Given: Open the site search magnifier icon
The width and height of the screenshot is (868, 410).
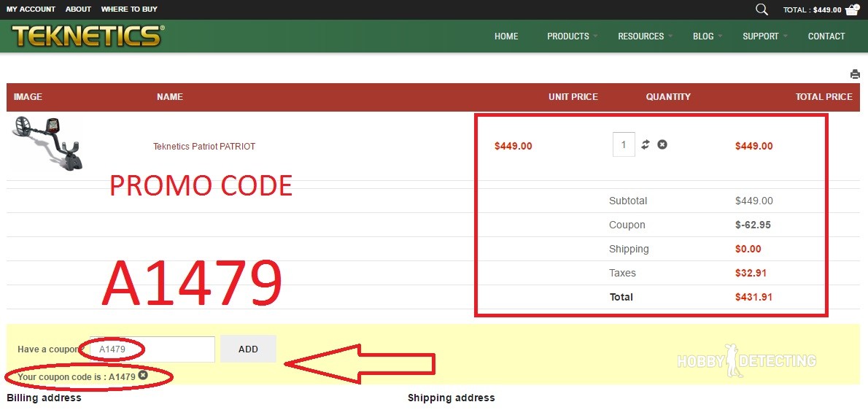Looking at the screenshot, I should coord(762,9).
